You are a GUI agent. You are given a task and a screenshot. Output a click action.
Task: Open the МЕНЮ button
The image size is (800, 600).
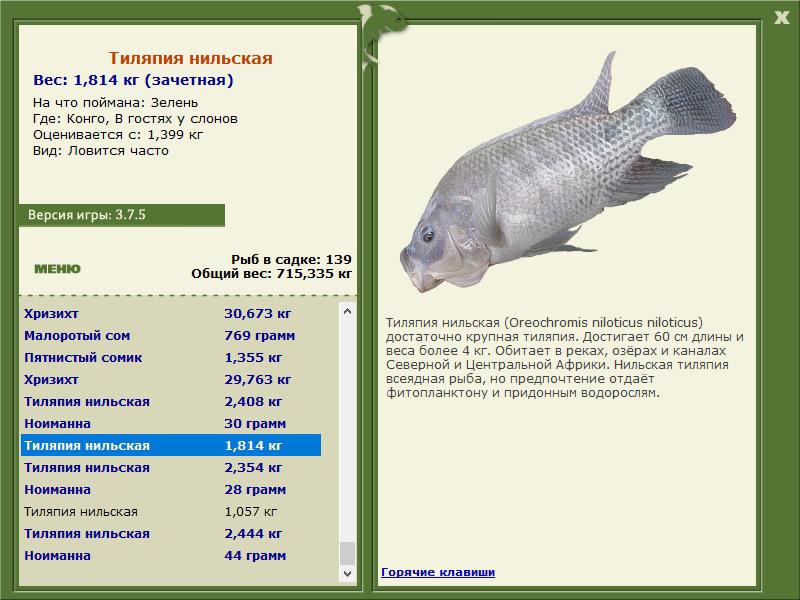[x=57, y=268]
